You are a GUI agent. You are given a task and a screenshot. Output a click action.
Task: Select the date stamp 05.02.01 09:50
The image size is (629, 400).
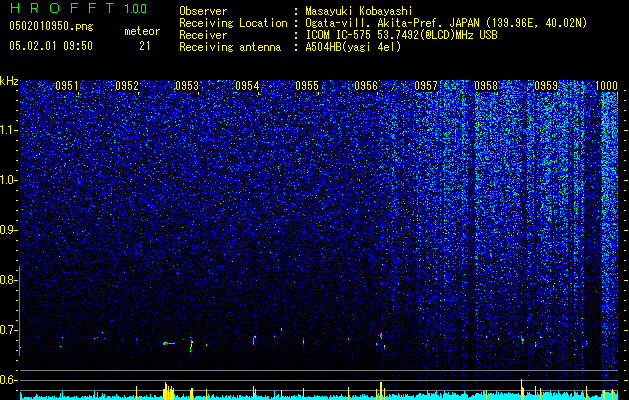click(51, 46)
